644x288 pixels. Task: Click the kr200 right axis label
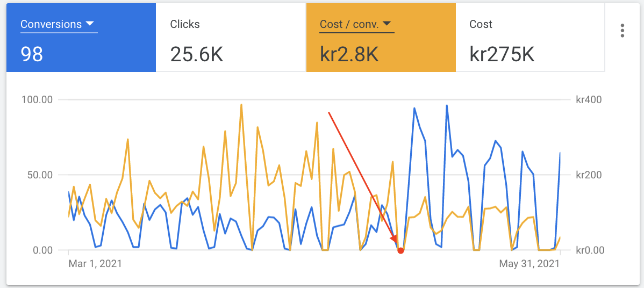pyautogui.click(x=589, y=175)
